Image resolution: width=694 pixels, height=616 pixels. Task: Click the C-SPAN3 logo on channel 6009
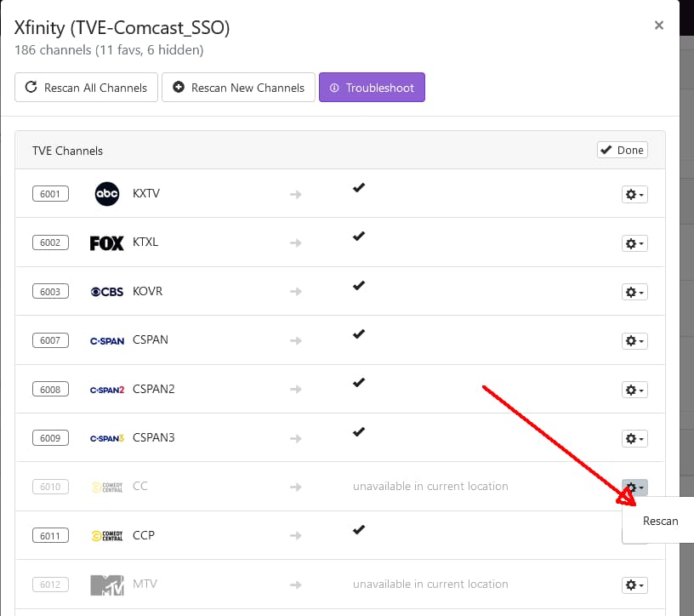(x=107, y=437)
